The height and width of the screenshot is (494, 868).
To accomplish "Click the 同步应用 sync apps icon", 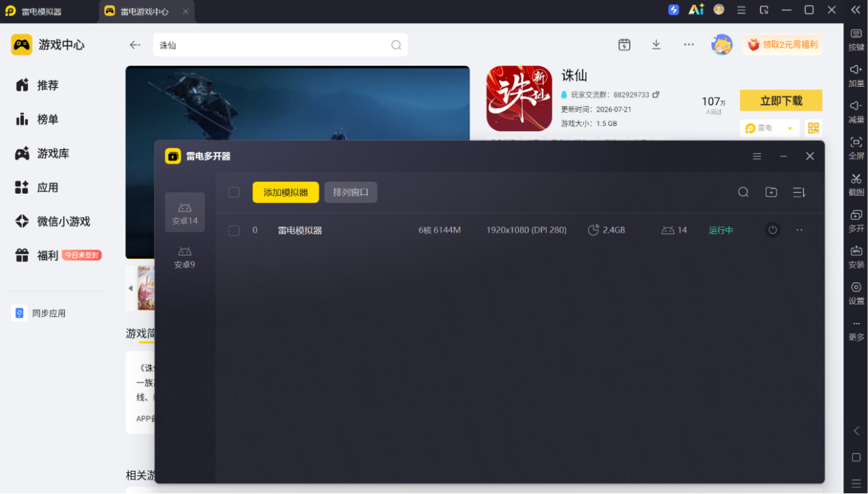I will (x=19, y=313).
